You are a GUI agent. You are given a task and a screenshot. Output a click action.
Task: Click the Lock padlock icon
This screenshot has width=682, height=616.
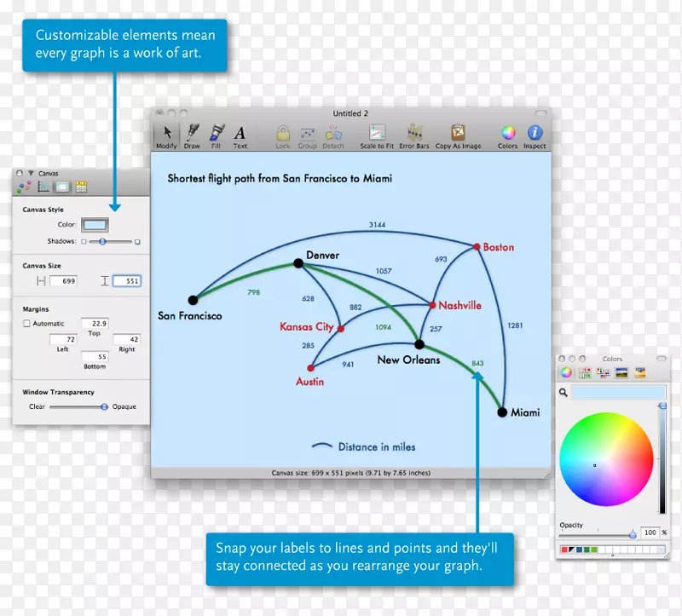click(x=283, y=133)
